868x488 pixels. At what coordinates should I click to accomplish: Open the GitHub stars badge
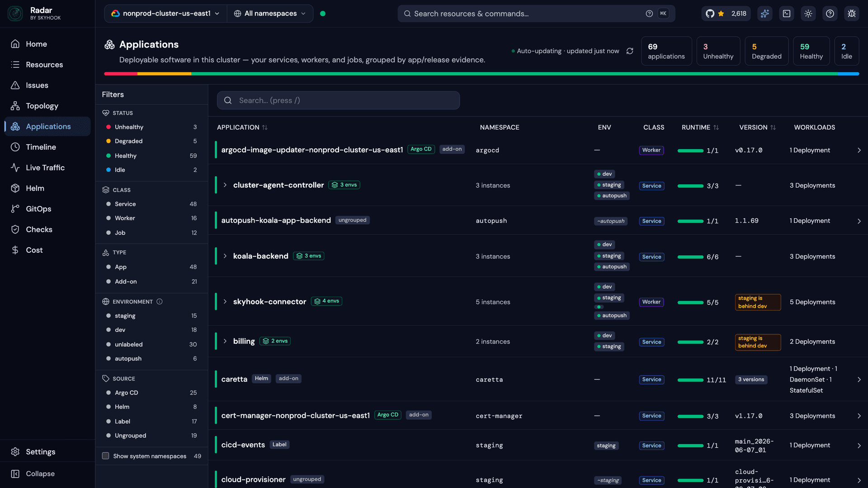(726, 14)
